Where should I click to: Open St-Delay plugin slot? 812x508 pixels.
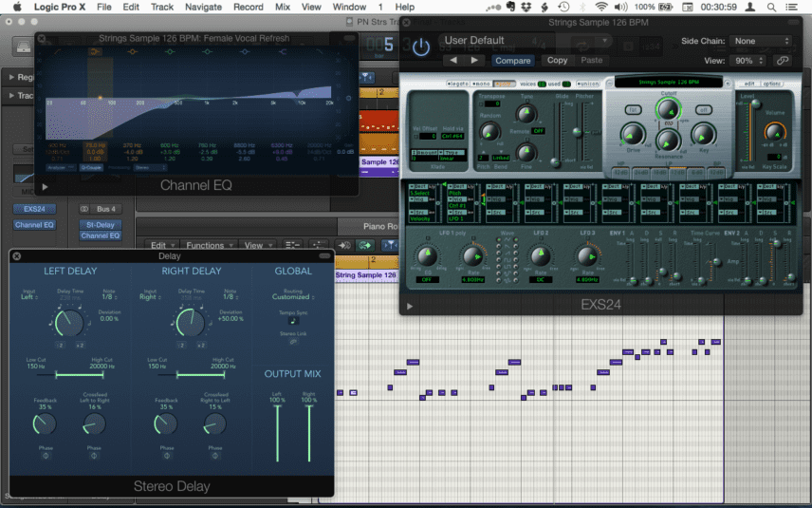(x=101, y=224)
